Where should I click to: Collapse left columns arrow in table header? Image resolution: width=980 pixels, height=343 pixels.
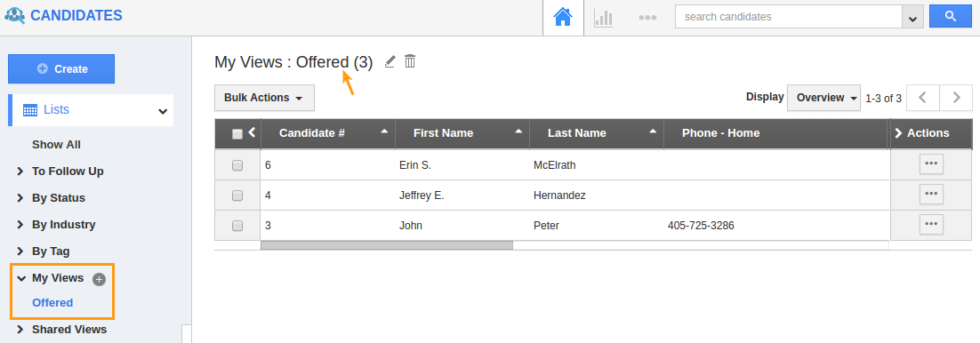coord(252,132)
